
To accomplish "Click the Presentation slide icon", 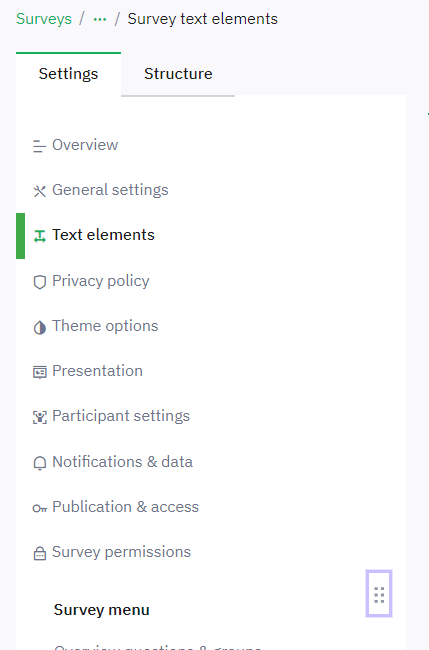I will pos(39,372).
